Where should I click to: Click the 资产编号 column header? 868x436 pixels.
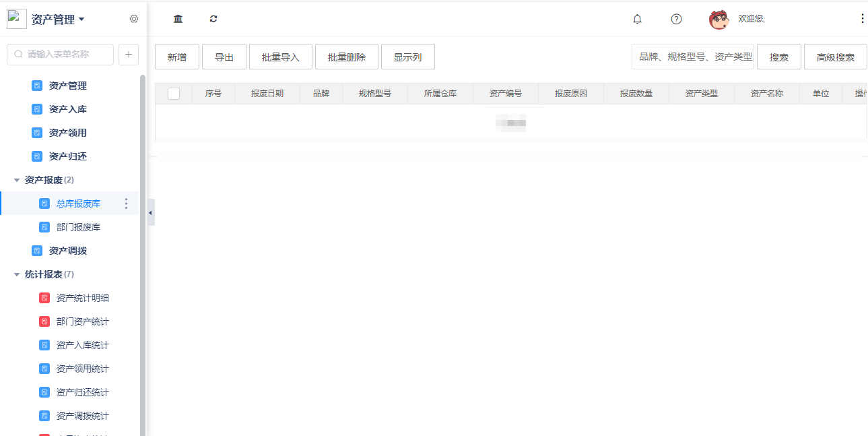[x=506, y=94]
